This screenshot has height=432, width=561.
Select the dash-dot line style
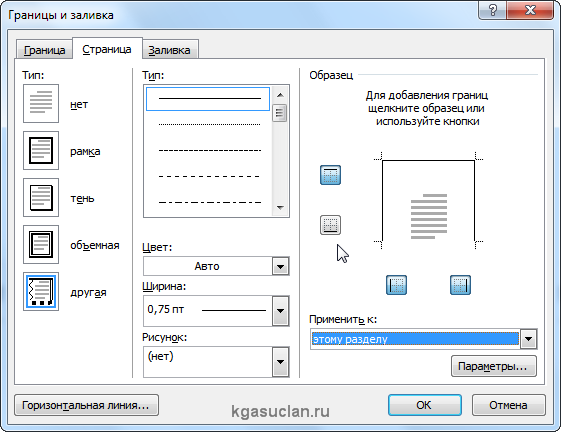click(209, 203)
